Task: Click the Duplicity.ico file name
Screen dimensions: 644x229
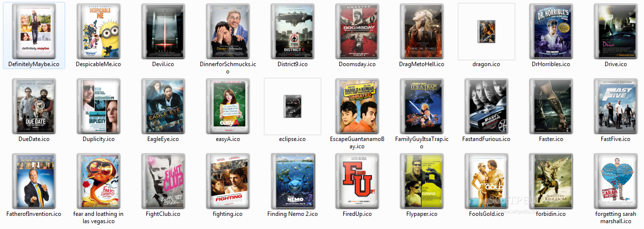Action: pos(99,139)
